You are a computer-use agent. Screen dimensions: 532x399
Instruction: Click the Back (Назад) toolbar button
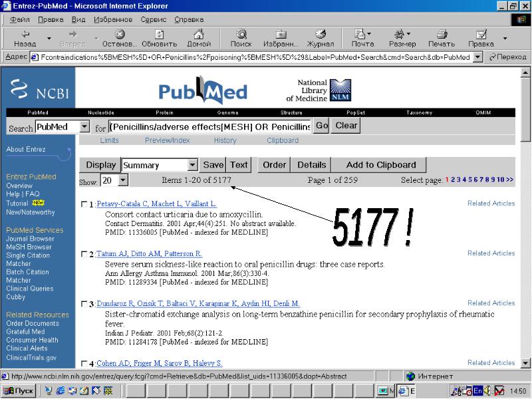25,39
